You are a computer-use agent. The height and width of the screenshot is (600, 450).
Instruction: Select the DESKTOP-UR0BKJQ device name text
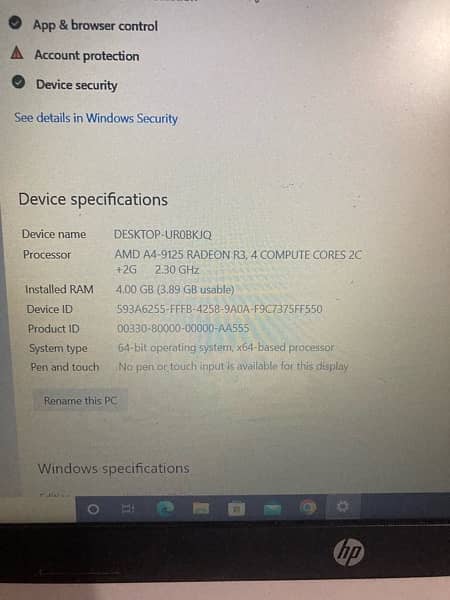coord(163,234)
